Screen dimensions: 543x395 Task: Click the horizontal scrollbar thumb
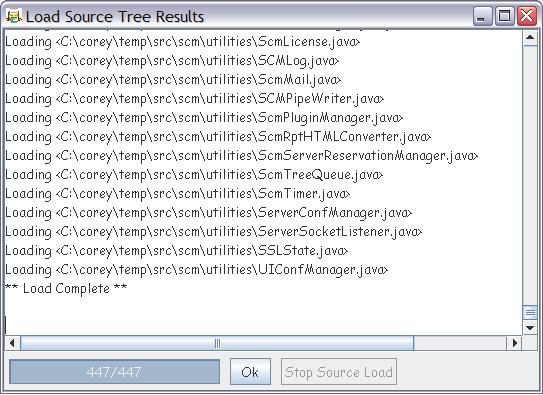point(217,343)
